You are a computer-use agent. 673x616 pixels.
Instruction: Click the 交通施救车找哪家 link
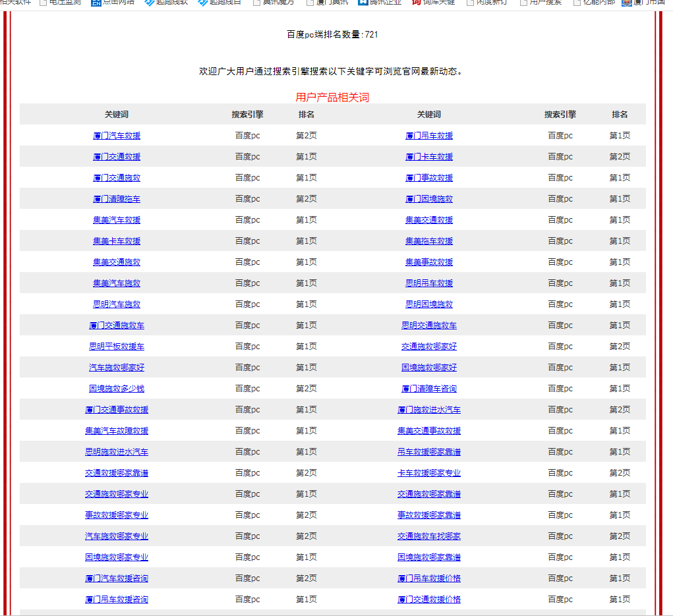click(429, 536)
